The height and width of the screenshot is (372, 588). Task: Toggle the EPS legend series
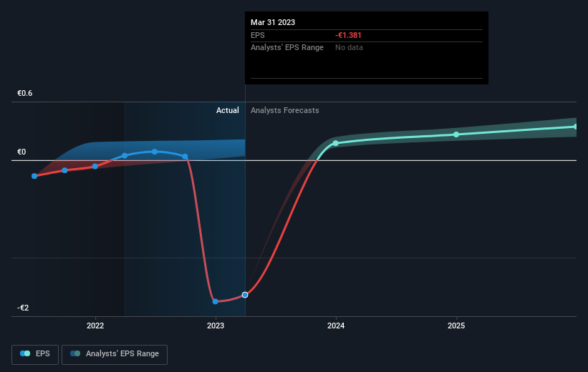click(35, 354)
